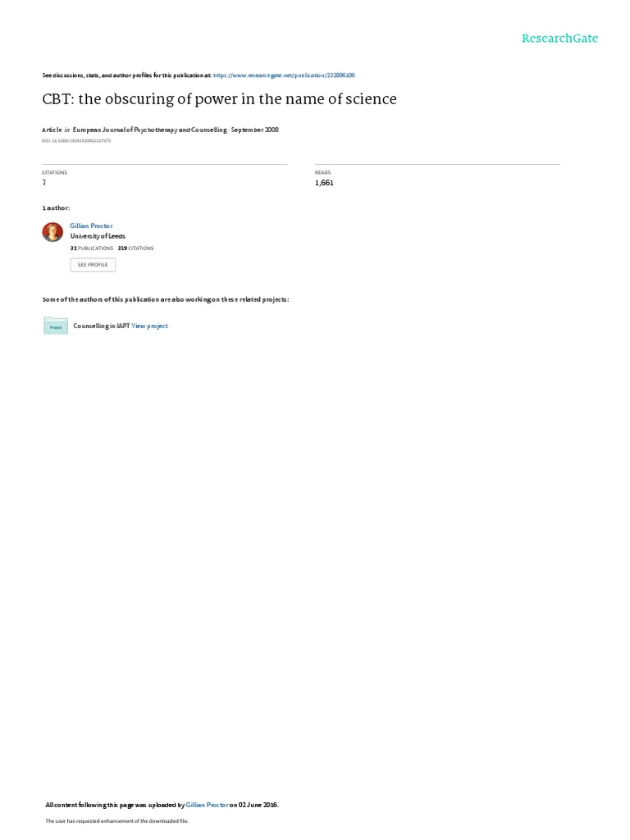The width and height of the screenshot is (630, 840).
Task: Select the article title starting with CBT
Action: (x=220, y=99)
